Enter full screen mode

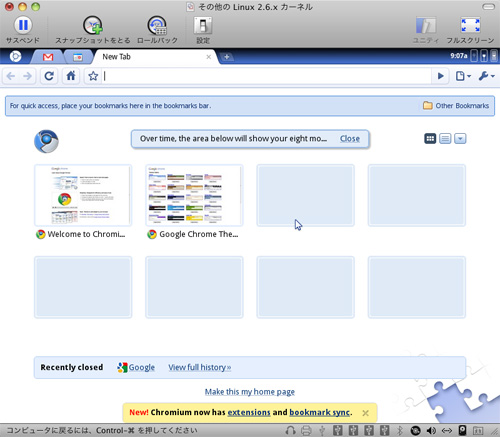tap(470, 25)
